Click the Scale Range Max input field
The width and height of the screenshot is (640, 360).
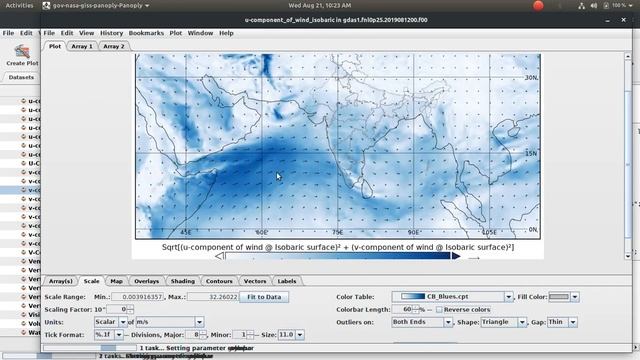213,297
